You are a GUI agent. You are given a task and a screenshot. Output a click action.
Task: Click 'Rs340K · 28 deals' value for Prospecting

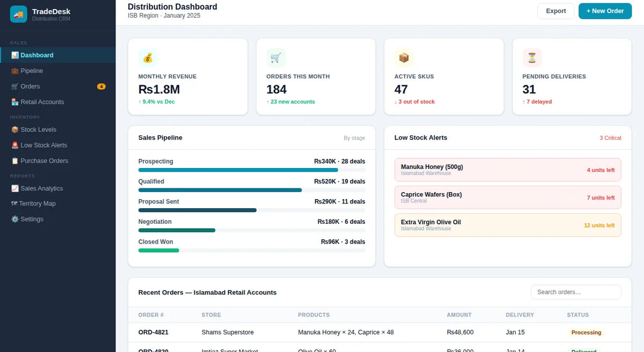pyautogui.click(x=340, y=162)
